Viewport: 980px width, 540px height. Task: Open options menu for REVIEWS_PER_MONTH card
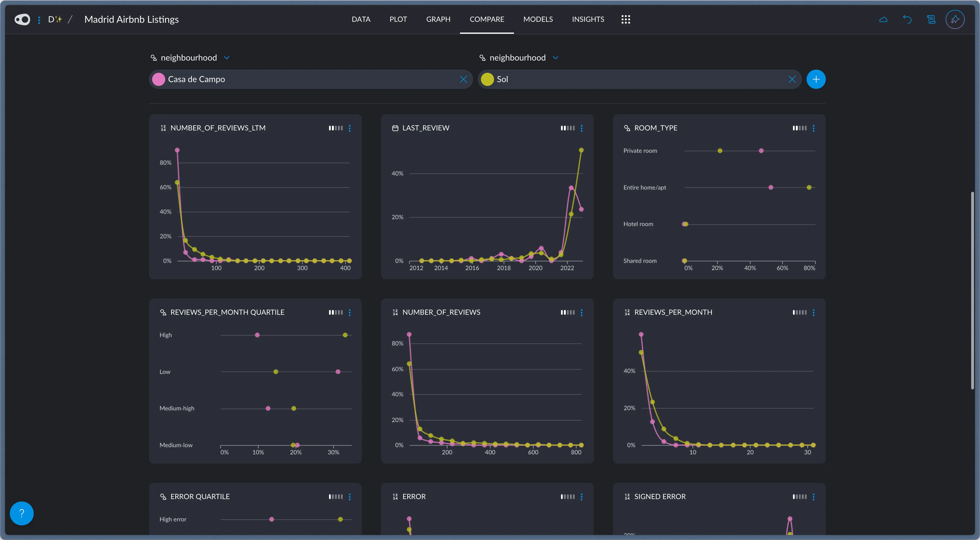tap(814, 313)
